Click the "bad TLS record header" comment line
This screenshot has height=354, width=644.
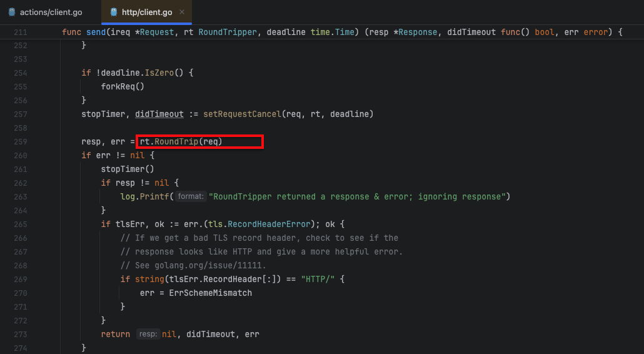(259, 238)
